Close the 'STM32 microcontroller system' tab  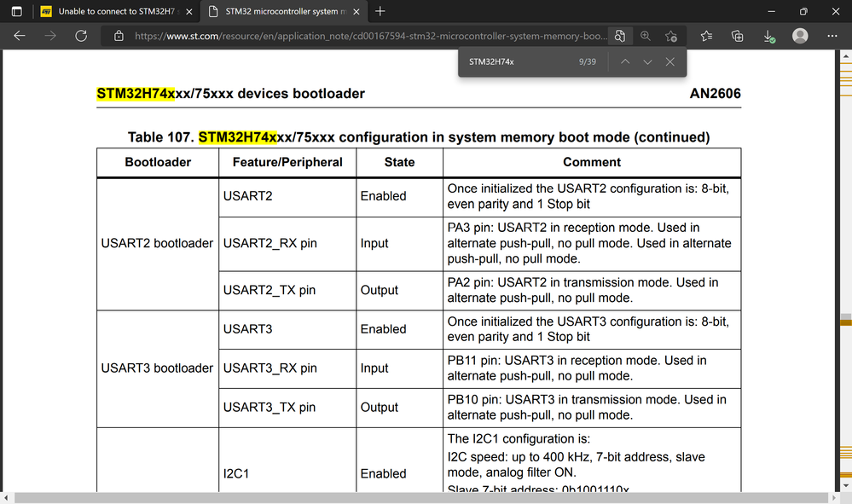pos(356,11)
